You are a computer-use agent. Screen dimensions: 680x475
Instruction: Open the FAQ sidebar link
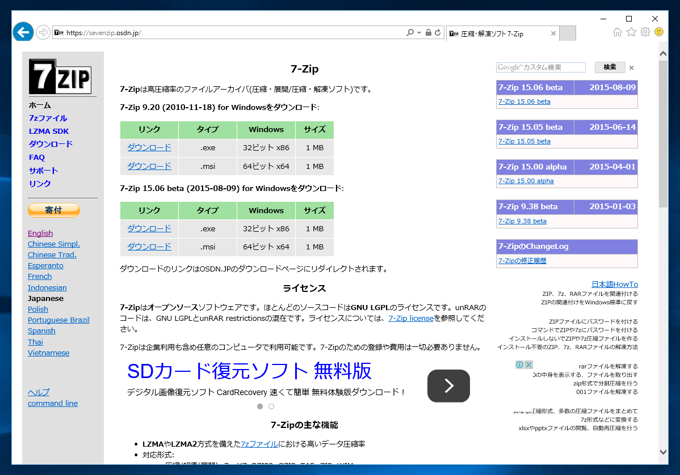click(37, 157)
